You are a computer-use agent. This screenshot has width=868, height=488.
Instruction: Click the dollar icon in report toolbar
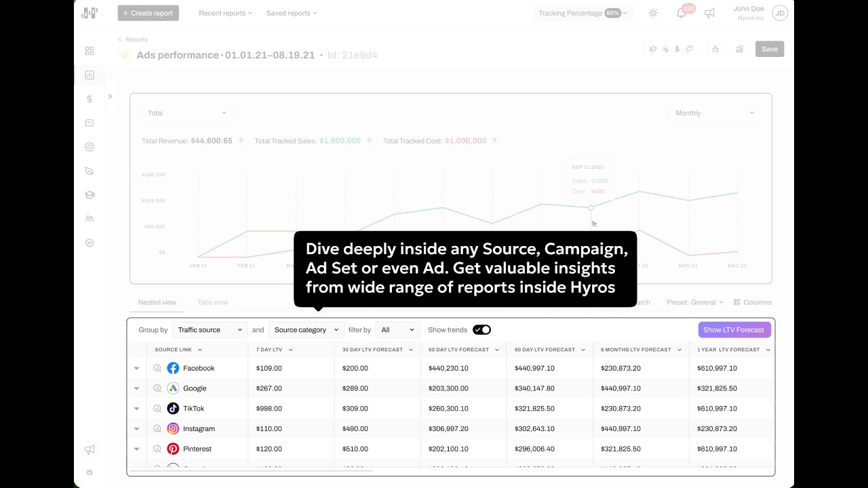(x=677, y=49)
